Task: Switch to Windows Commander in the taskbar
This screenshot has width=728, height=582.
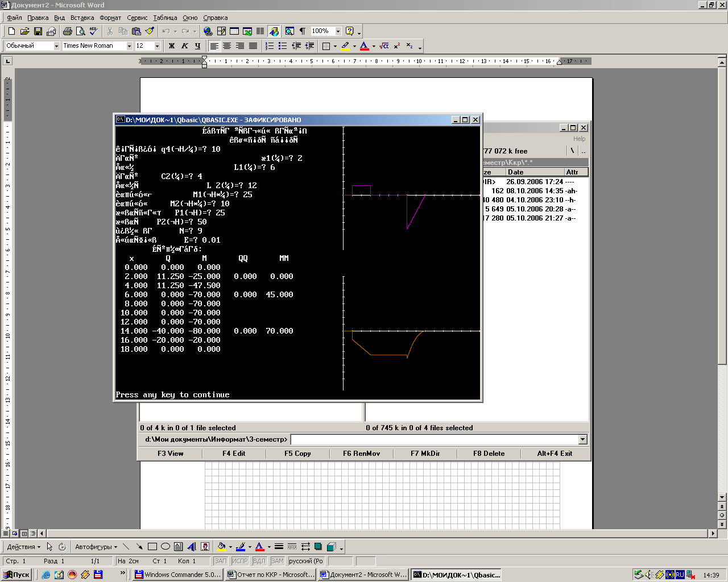Action: 177,575
